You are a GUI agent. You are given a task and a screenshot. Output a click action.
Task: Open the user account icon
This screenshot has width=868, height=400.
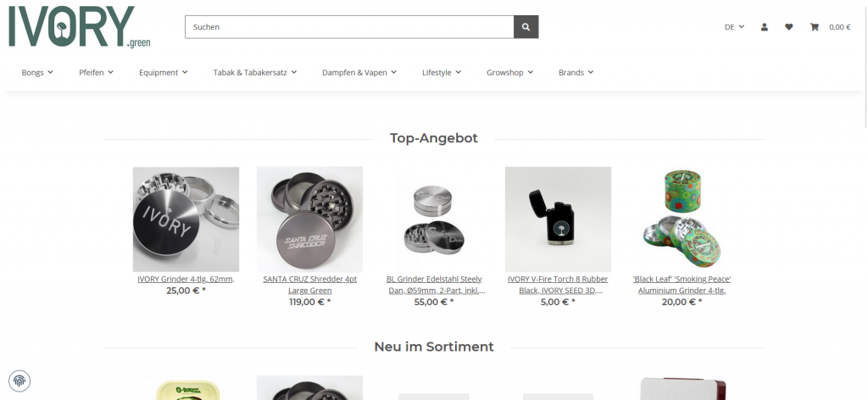(x=765, y=27)
